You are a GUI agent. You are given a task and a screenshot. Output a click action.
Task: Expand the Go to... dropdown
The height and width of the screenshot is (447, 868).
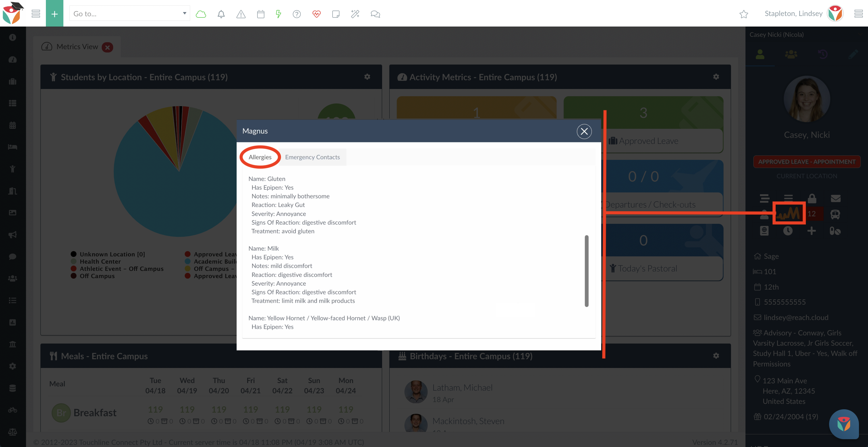point(184,14)
